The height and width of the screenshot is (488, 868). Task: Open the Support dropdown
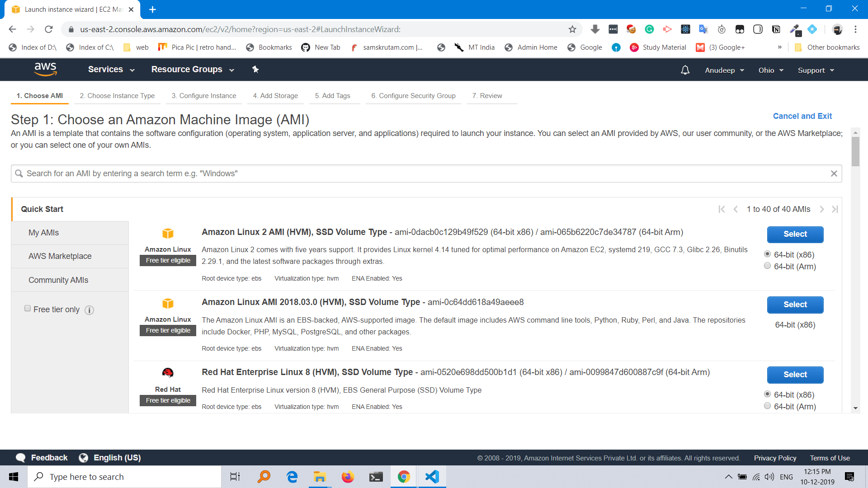tap(816, 70)
